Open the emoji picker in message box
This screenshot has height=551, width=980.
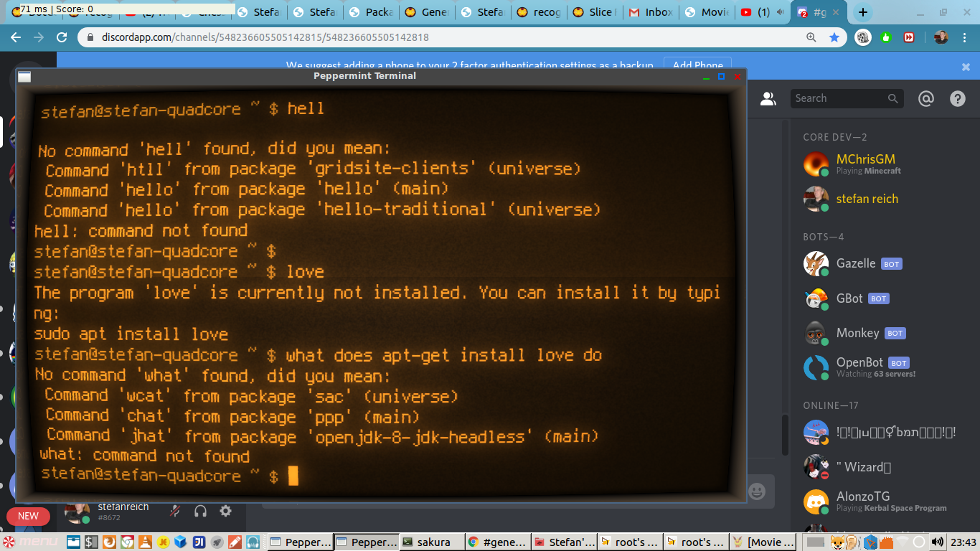[x=756, y=491]
